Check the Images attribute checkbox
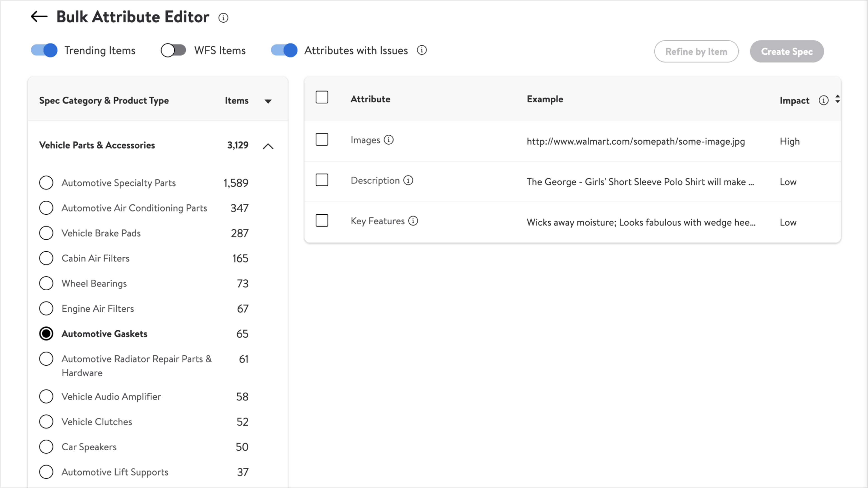The height and width of the screenshot is (488, 868). pos(322,139)
